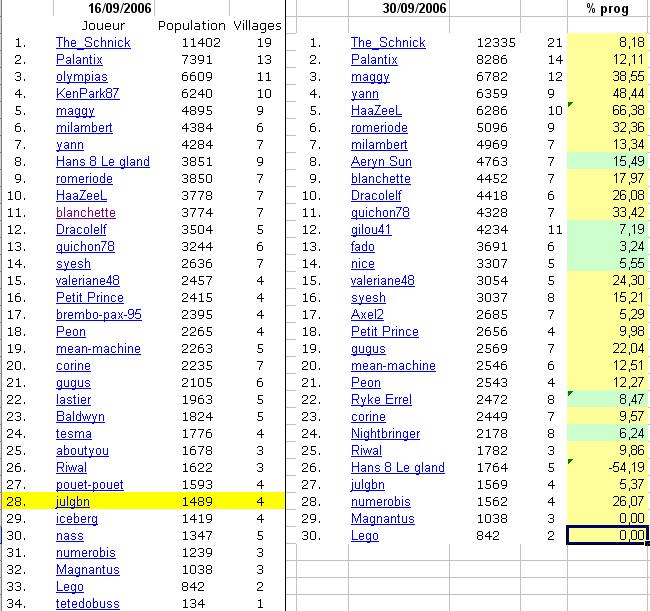Open The_Schnick link in 16/09/2006 list
This screenshot has height=611, width=650.
click(93, 43)
